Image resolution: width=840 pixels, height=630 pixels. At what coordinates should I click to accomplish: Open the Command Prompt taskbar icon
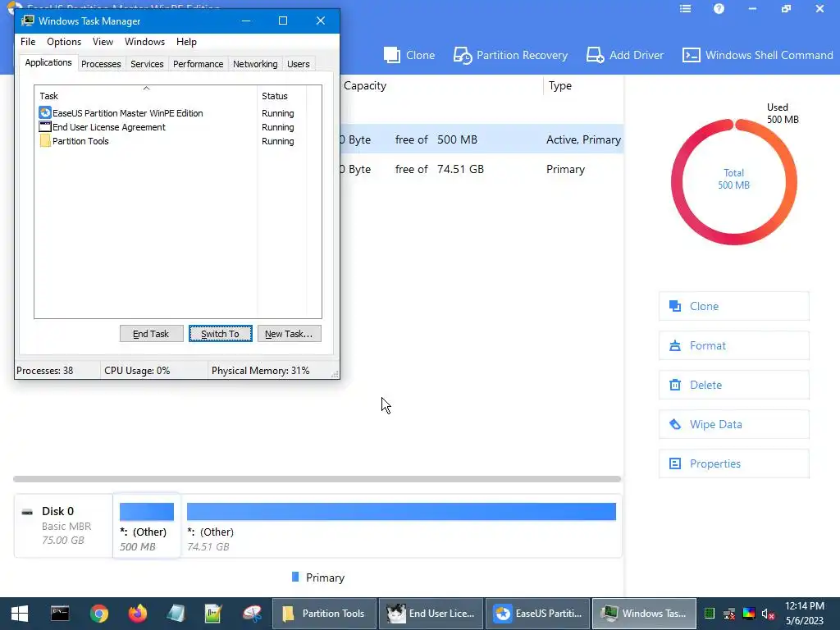[60, 614]
